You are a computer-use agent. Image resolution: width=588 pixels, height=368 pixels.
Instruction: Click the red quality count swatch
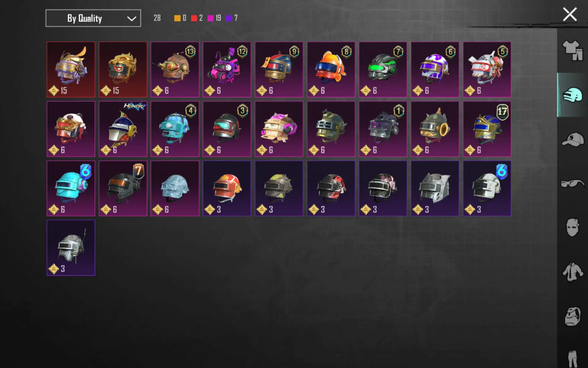coord(194,18)
